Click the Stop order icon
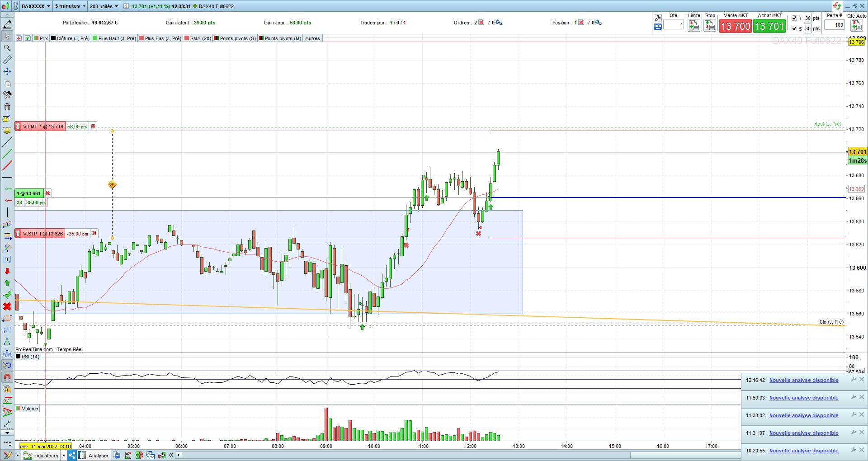This screenshot has height=461, width=868. (x=710, y=26)
